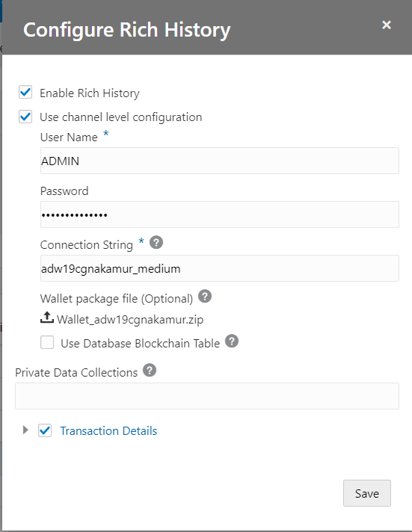Toggle Use channel level configuration checkbox
The width and height of the screenshot is (412, 532).
coord(25,117)
